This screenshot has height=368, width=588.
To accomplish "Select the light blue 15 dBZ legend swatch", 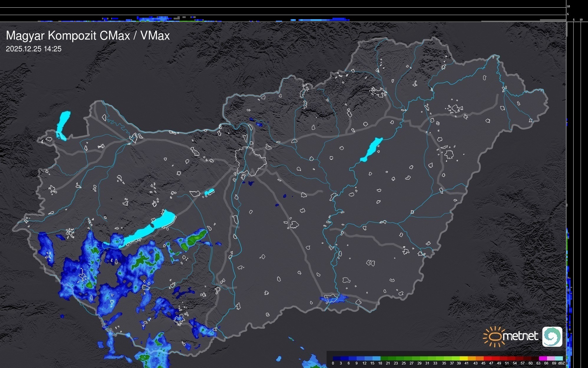I will point(376,358).
